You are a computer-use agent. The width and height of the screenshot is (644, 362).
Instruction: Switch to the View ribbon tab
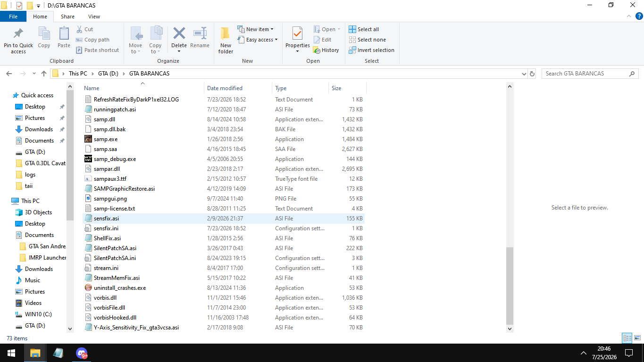[x=94, y=17]
